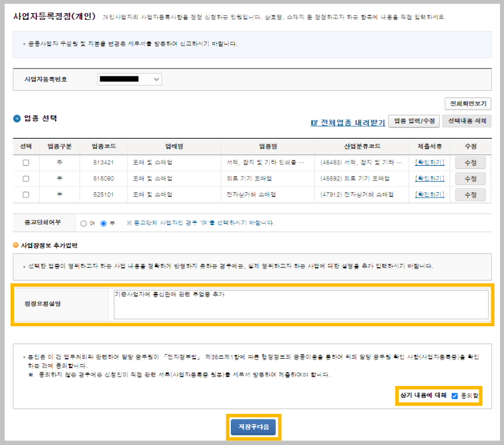This screenshot has width=504, height=445.
Task: Click the 제출서류 column header
Action: click(430, 147)
